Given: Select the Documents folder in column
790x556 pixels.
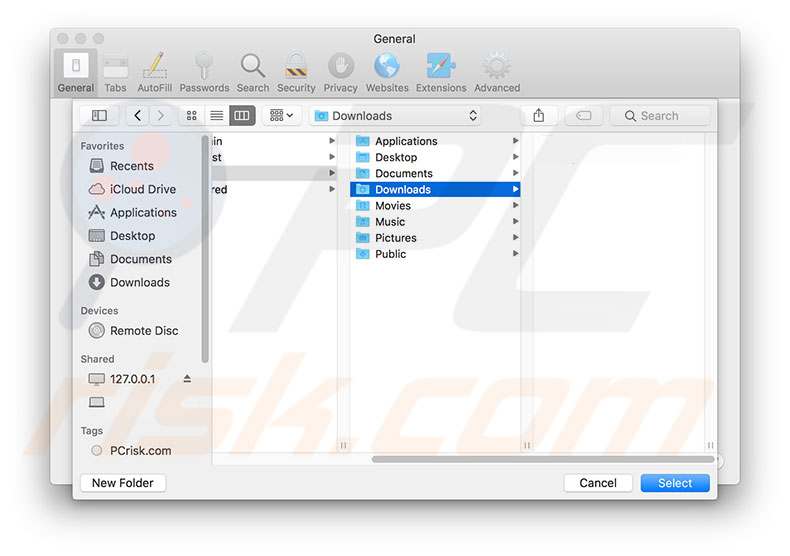Looking at the screenshot, I should [435, 173].
